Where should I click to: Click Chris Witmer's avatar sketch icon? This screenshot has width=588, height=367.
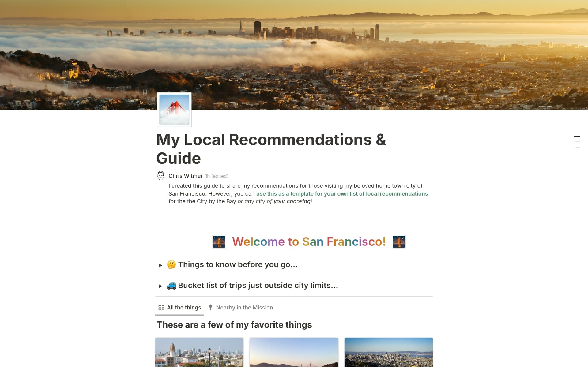point(160,176)
